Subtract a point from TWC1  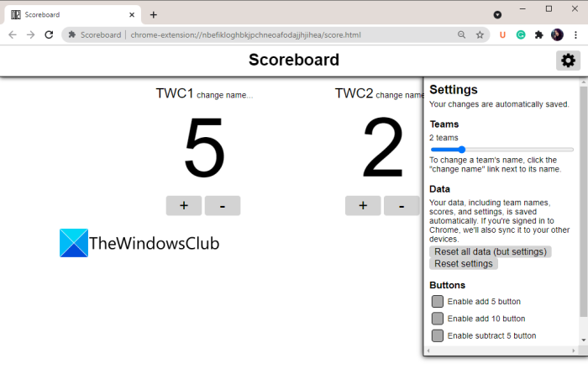223,205
